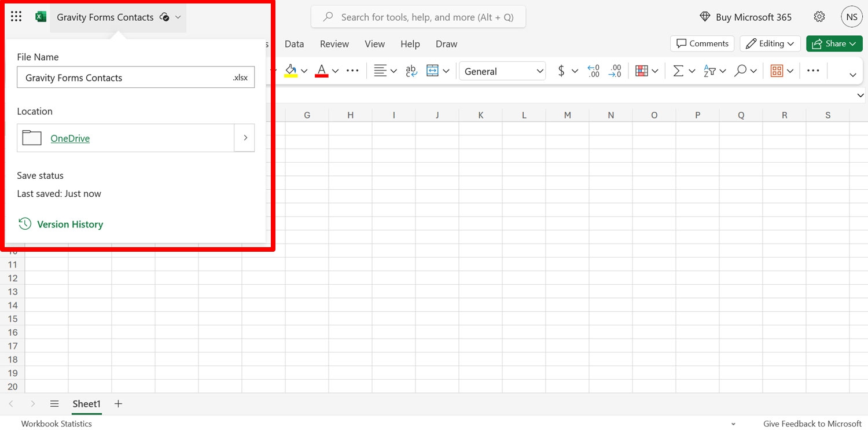Expand the ribbon display options chevron
Viewport: 868px width, 430px height.
click(852, 75)
